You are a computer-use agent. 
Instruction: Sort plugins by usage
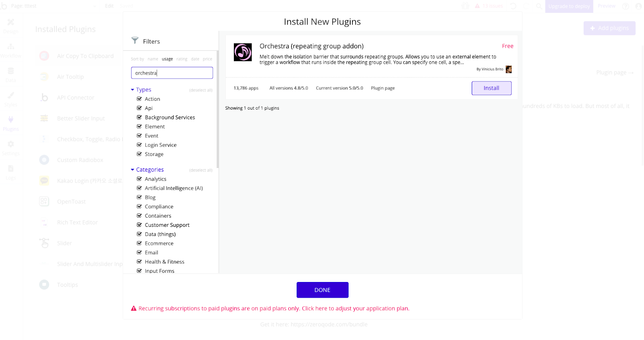[167, 59]
